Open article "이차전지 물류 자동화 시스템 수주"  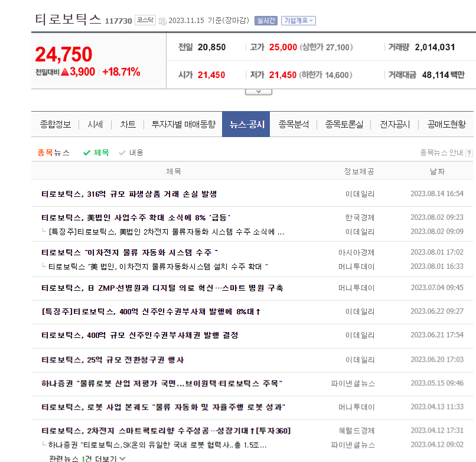[x=129, y=252]
